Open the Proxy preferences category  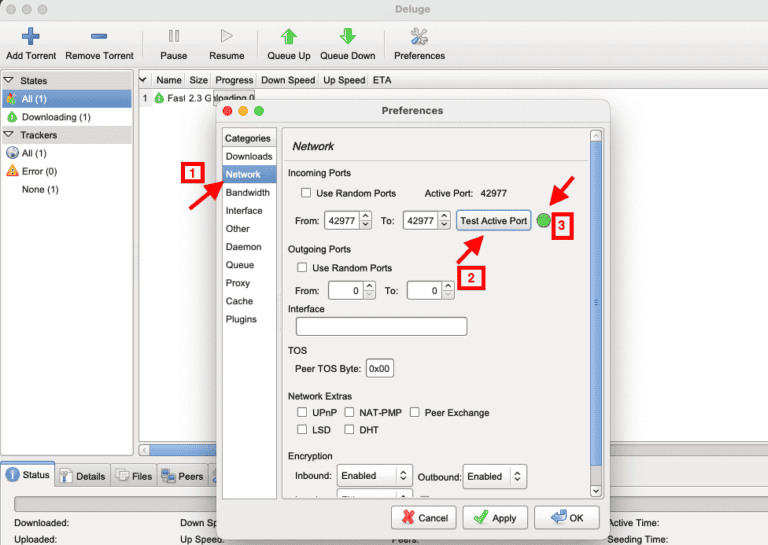coord(249,283)
